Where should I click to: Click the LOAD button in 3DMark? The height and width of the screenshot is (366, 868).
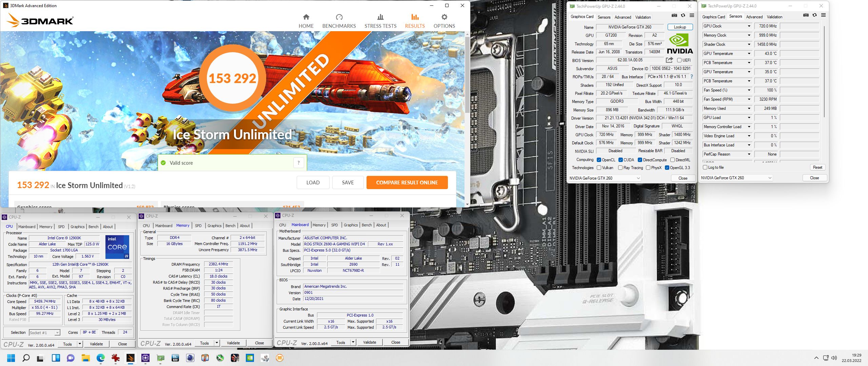click(x=313, y=182)
